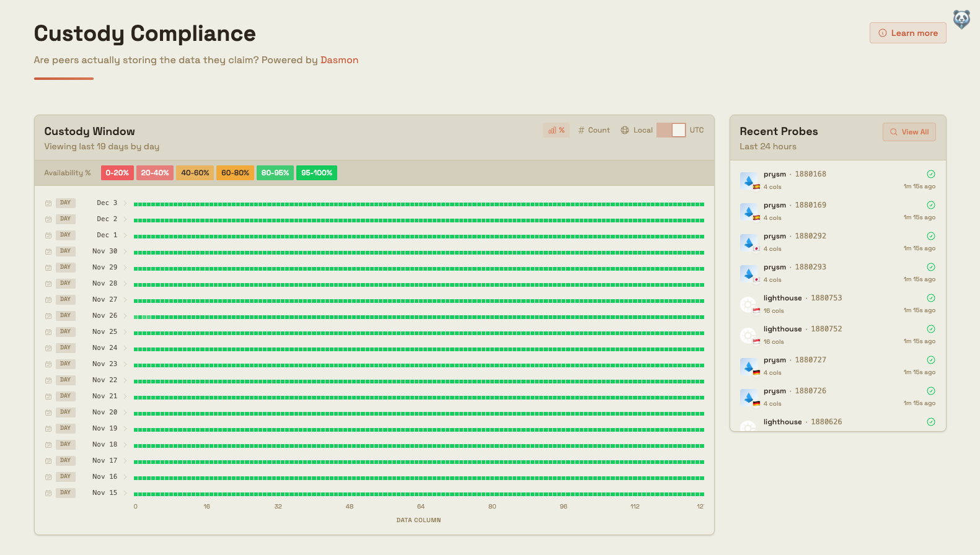Click the success checkmark for probe 1880169
The height and width of the screenshot is (555, 980).
[x=931, y=205]
